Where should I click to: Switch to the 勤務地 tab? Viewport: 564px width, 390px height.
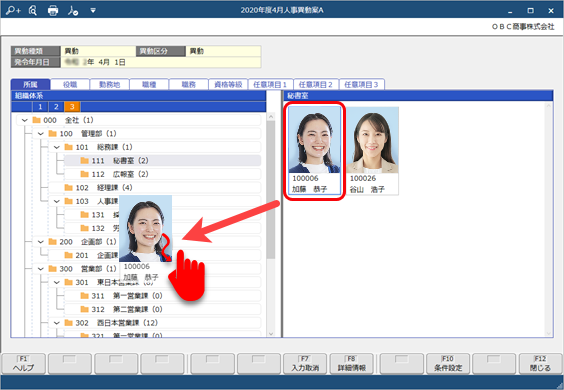click(x=109, y=85)
